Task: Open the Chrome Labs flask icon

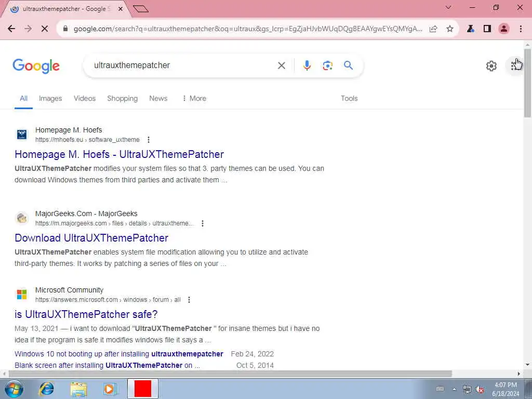Action: tap(470, 29)
